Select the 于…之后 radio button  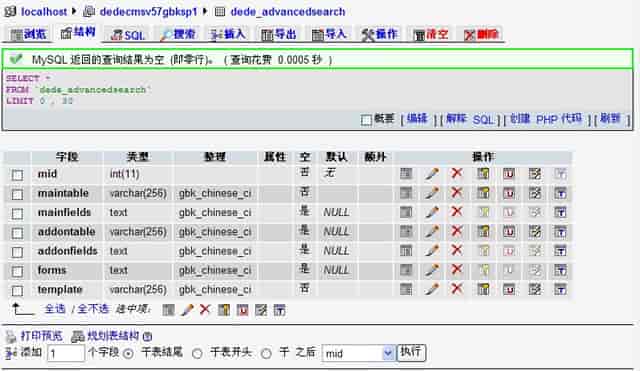coord(267,353)
